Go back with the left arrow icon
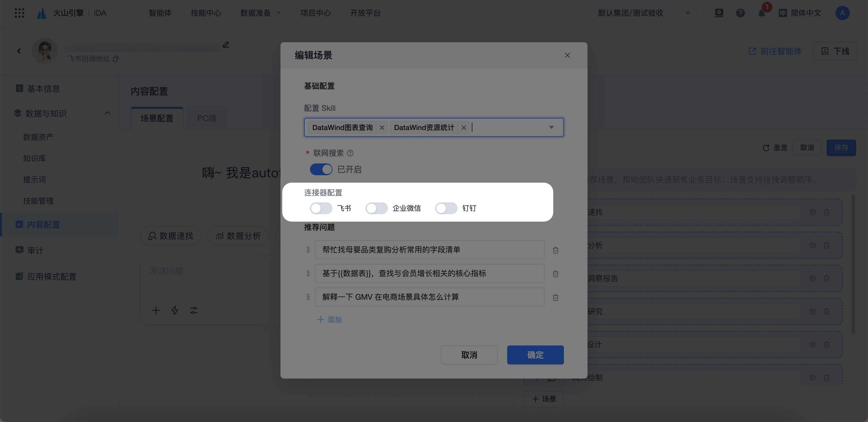 (x=19, y=51)
